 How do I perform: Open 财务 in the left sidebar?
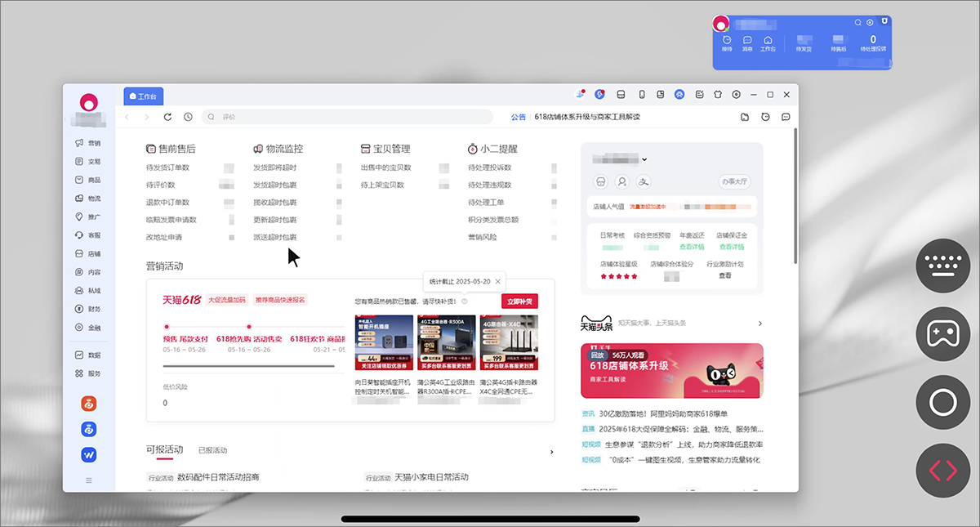[88, 309]
